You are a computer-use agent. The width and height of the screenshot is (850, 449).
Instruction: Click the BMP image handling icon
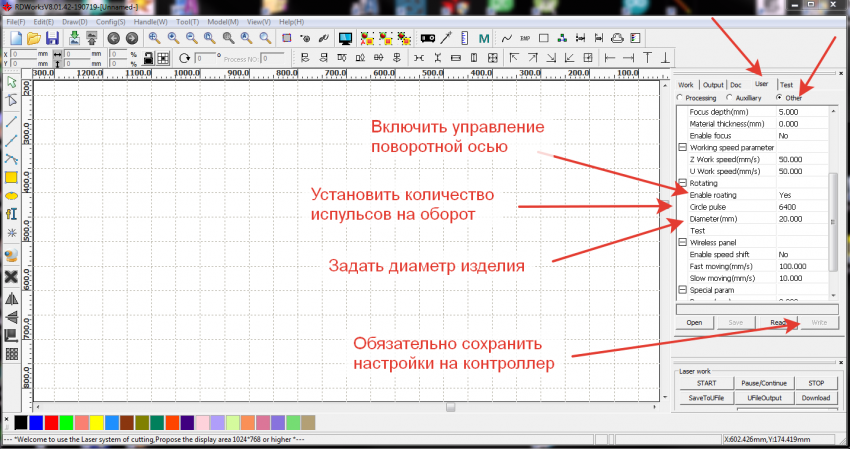[525, 38]
